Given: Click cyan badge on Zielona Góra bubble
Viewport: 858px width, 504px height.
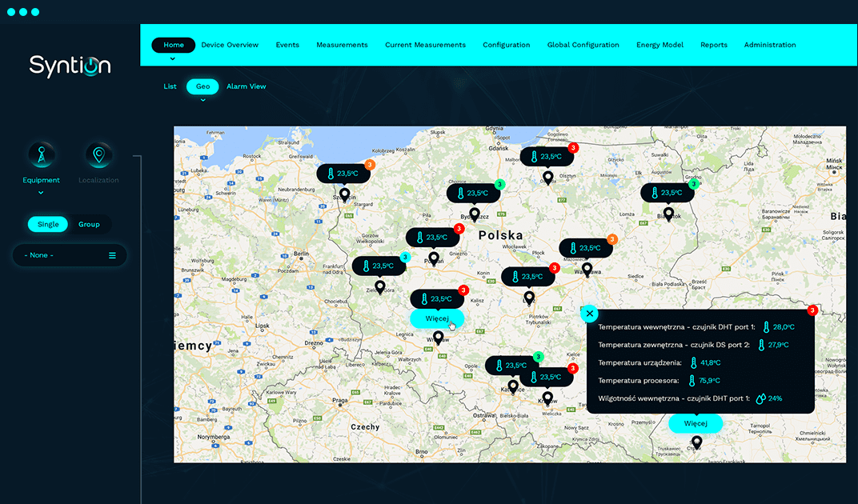Looking at the screenshot, I should tap(405, 257).
